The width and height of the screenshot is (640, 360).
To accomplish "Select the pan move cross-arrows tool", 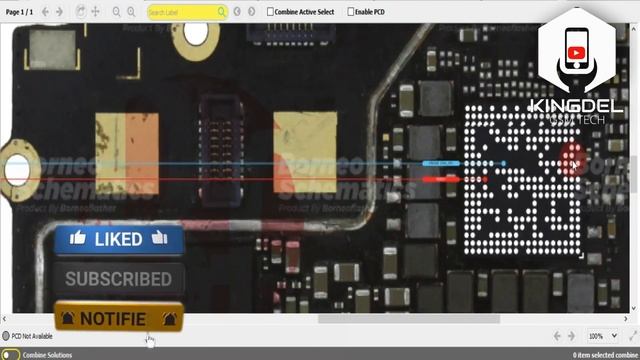I will pyautogui.click(x=95, y=11).
